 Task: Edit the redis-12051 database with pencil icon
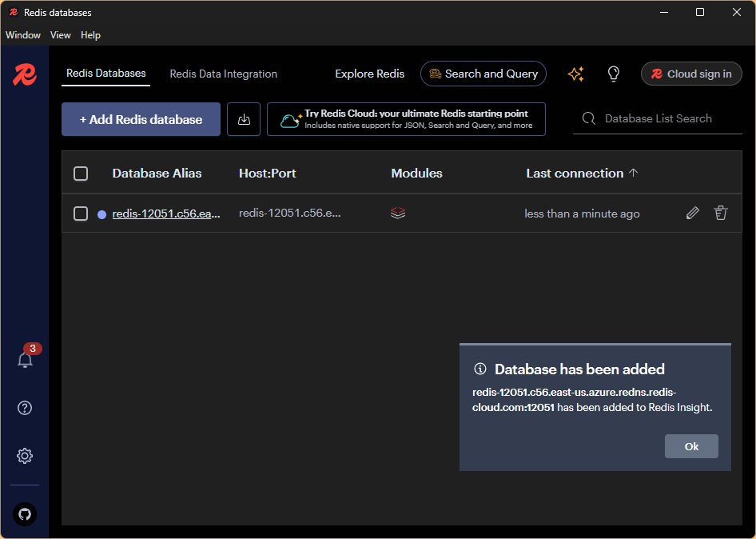tap(692, 213)
